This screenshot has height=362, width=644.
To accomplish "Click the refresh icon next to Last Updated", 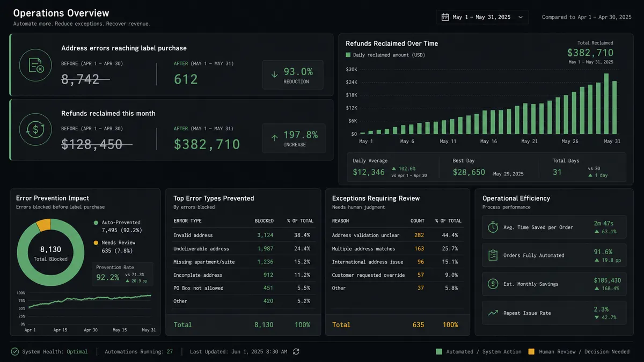I will (x=296, y=352).
